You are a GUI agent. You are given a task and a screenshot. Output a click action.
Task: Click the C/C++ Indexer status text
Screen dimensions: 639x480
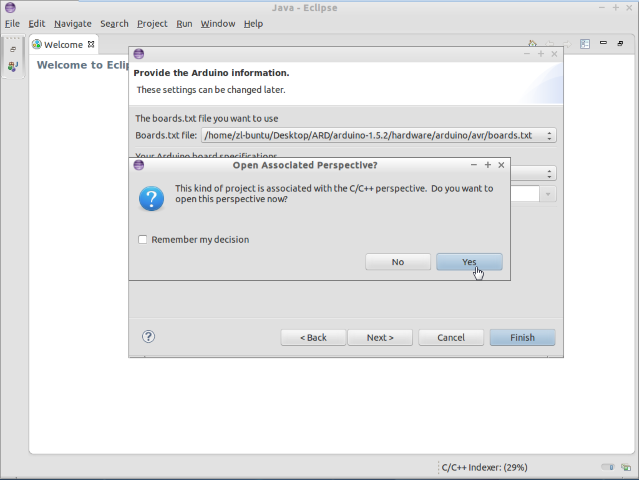click(x=485, y=467)
